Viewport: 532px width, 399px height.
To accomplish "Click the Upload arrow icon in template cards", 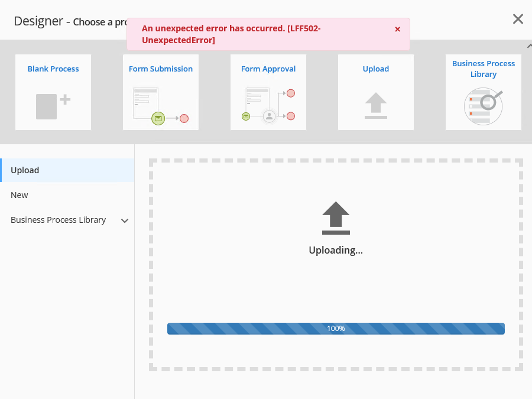I will [376, 106].
